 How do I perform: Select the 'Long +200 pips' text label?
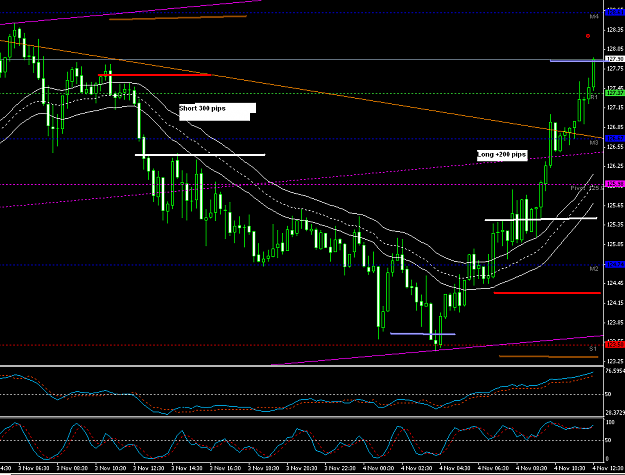coord(502,155)
